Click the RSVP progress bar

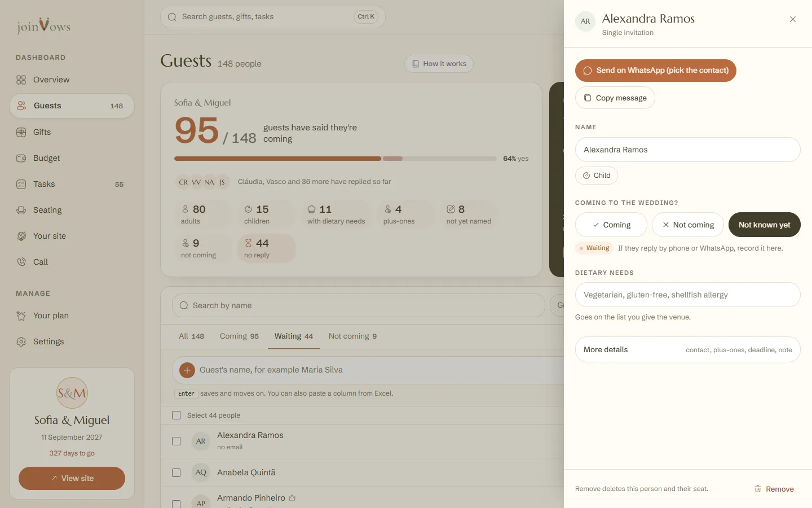point(336,159)
